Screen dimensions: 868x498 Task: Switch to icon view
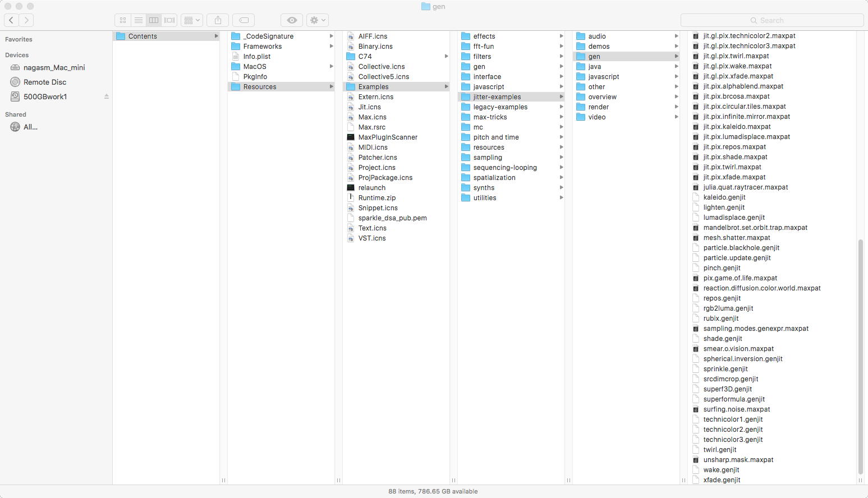pos(123,20)
